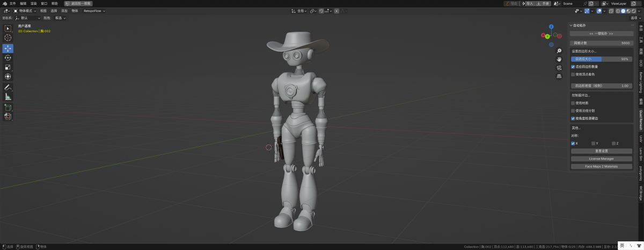Viewport: 644px width, 250px height.
Task: Switch orthographic/perspective grid icon
Action: coord(559,76)
